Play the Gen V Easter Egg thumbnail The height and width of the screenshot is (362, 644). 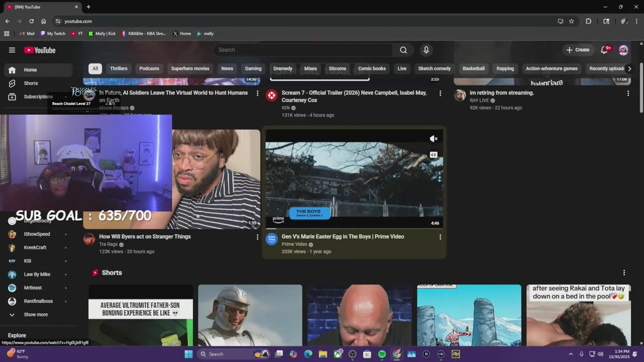coord(354,179)
